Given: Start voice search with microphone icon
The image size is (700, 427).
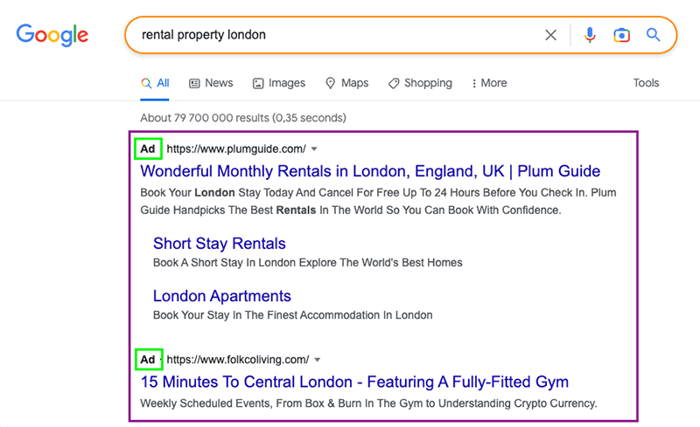Looking at the screenshot, I should (x=589, y=35).
